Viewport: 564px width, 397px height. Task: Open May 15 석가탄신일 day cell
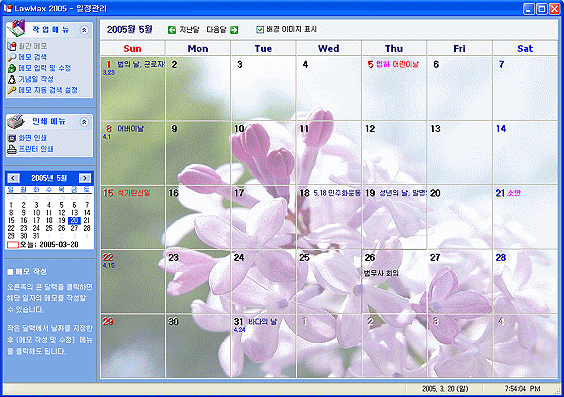point(133,217)
